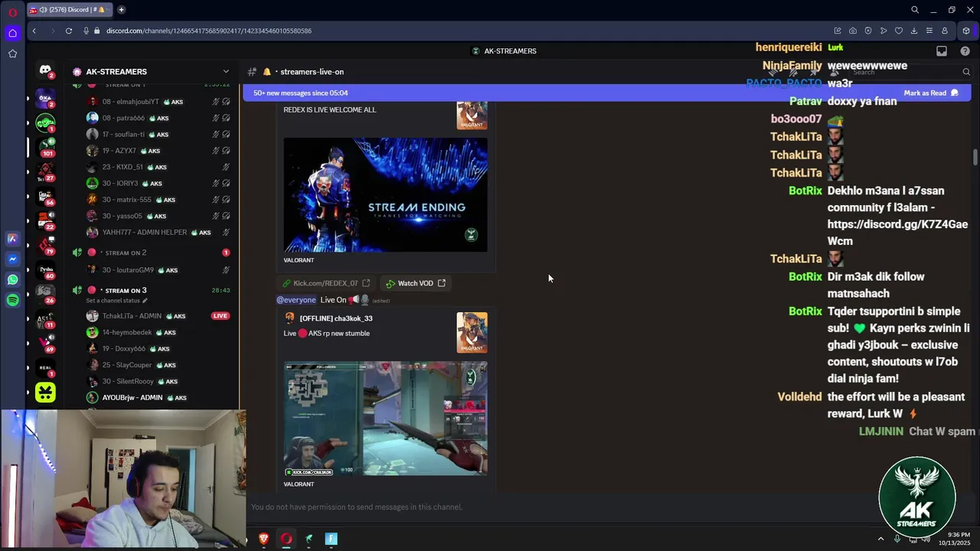Select user 25 - SlayCouper
This screenshot has width=980, height=551.
(x=159, y=365)
